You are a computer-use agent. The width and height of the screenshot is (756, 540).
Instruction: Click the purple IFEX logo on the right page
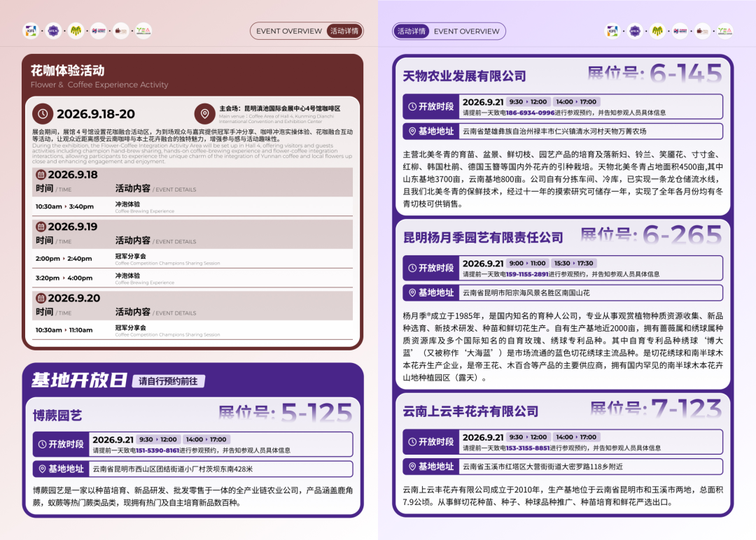point(635,31)
